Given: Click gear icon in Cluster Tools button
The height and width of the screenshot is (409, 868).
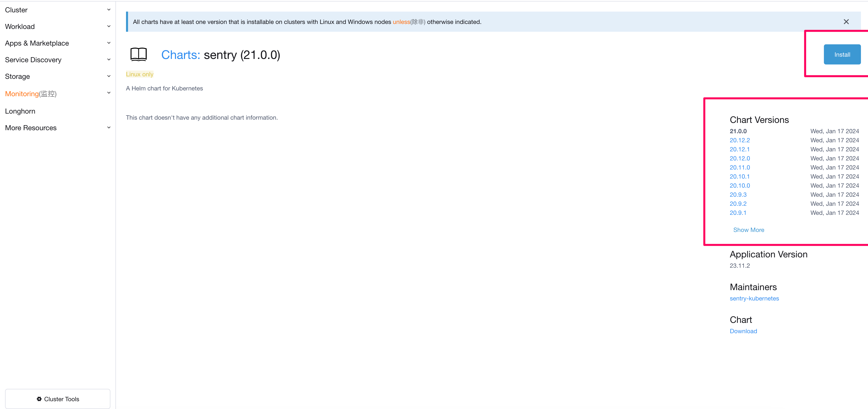Looking at the screenshot, I should (39, 399).
